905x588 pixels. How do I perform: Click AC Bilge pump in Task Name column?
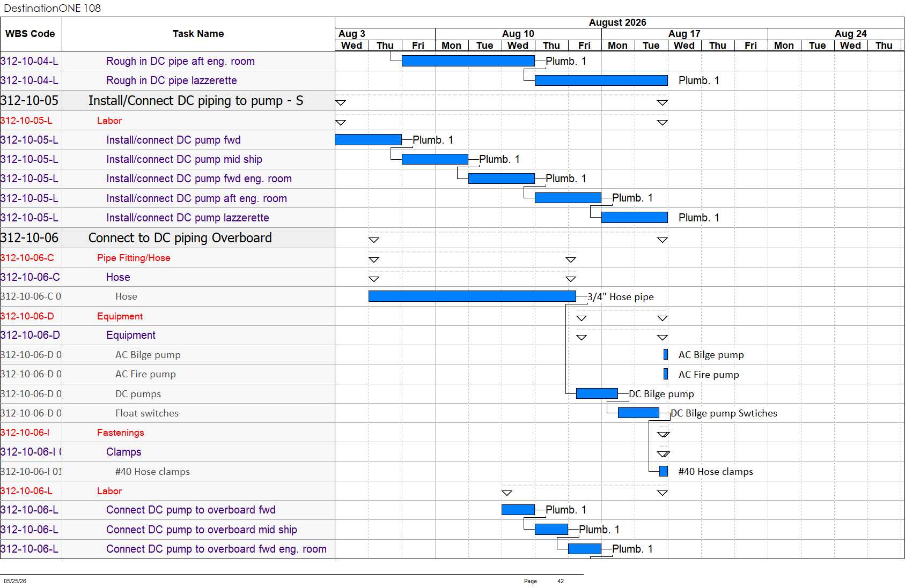click(x=148, y=355)
